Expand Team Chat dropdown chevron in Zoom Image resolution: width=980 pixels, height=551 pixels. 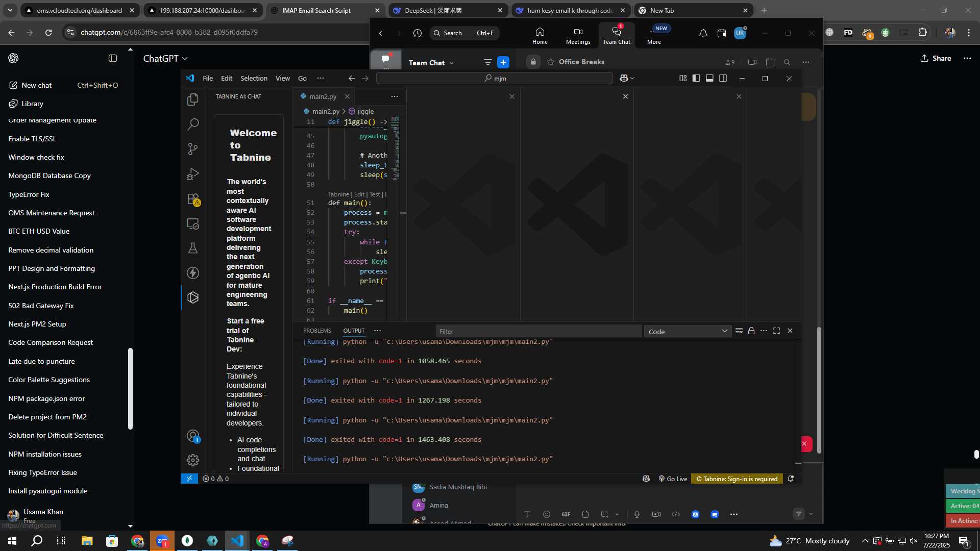coord(452,63)
